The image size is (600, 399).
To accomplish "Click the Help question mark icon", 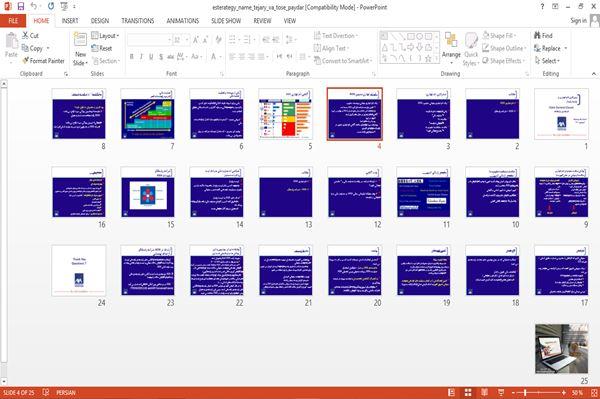I will tap(542, 7).
